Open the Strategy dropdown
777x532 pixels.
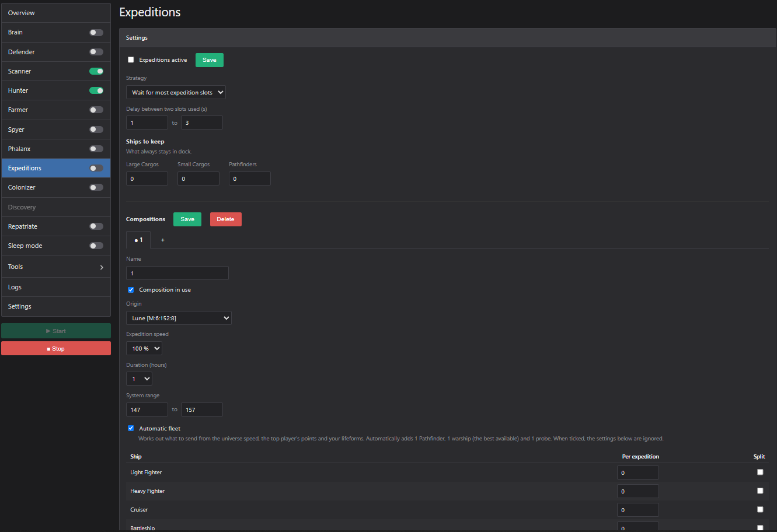(176, 92)
